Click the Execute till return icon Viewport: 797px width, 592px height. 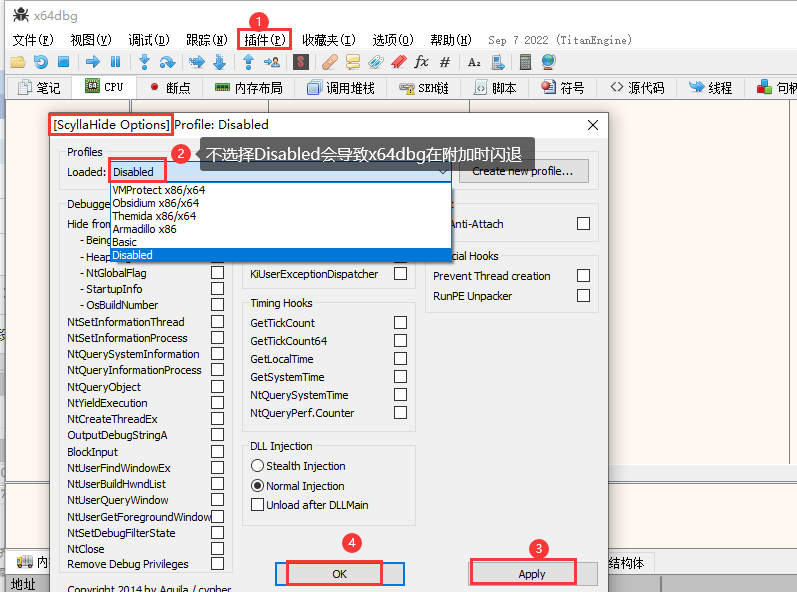249,62
